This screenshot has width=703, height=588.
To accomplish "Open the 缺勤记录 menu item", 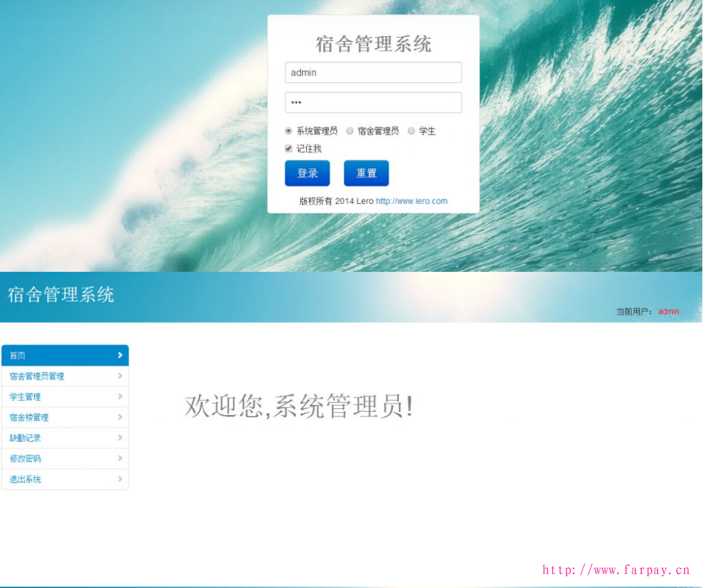I will click(x=25, y=438).
